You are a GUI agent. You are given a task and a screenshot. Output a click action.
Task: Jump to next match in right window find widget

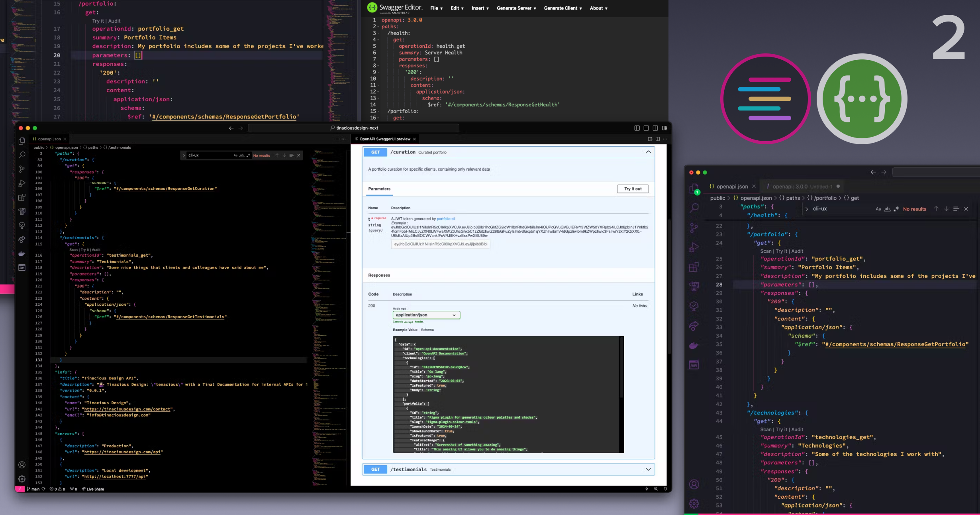946,209
